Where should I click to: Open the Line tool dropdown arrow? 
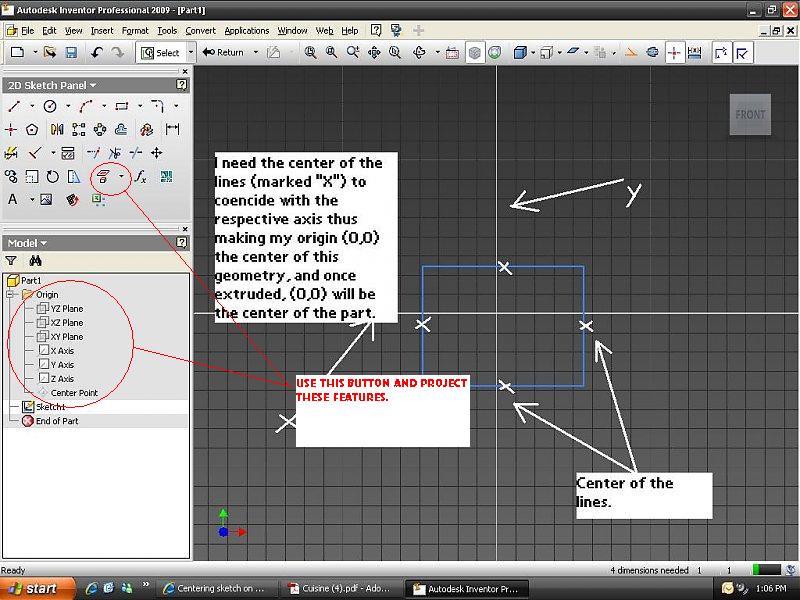click(x=32, y=106)
